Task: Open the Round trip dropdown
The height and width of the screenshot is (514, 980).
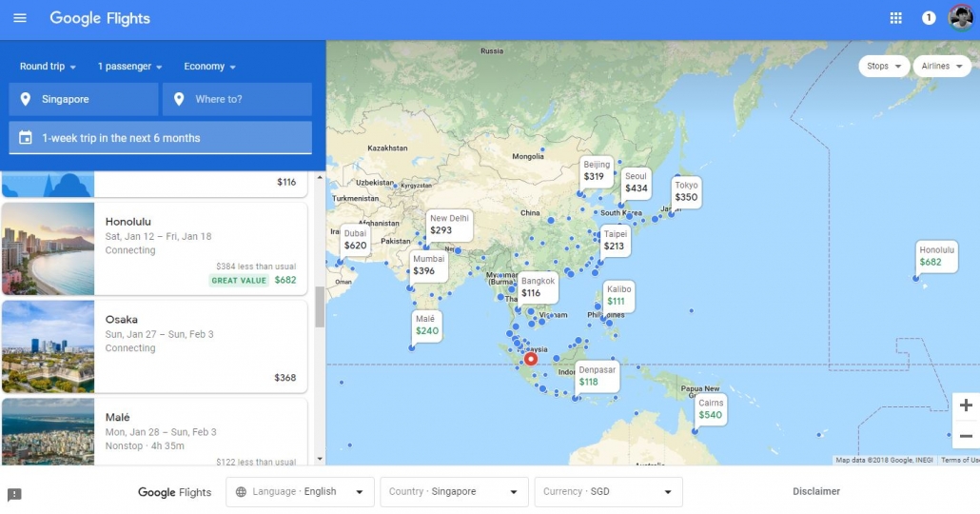Action: coord(48,67)
